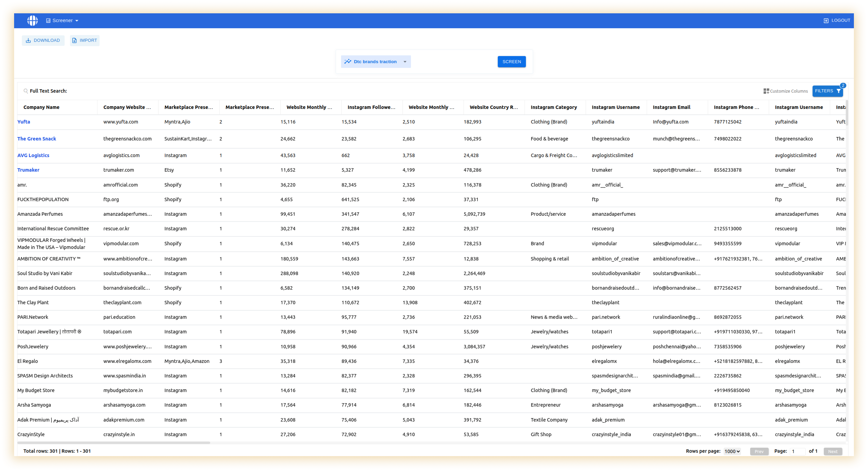
Task: Open Rows per page dropdown
Action: [732, 451]
